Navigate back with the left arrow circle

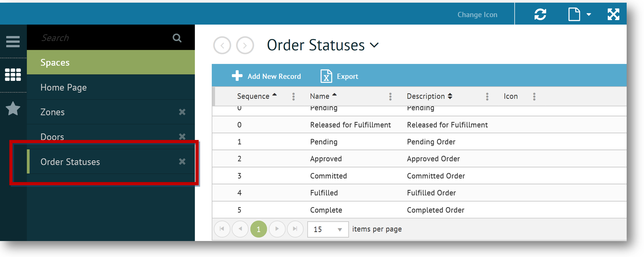(222, 45)
